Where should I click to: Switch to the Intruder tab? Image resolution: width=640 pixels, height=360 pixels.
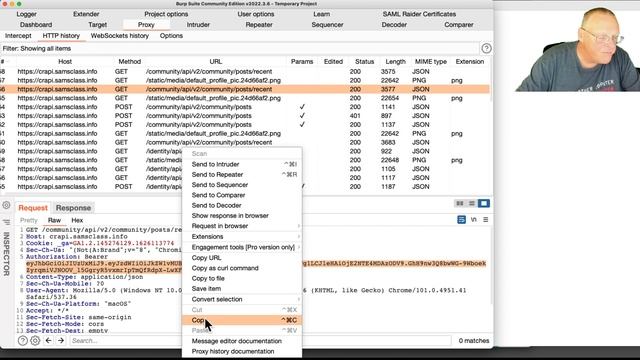pos(198,24)
